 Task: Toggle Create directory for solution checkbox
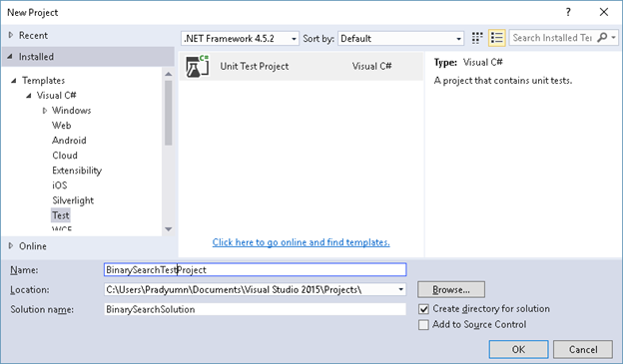(x=423, y=309)
